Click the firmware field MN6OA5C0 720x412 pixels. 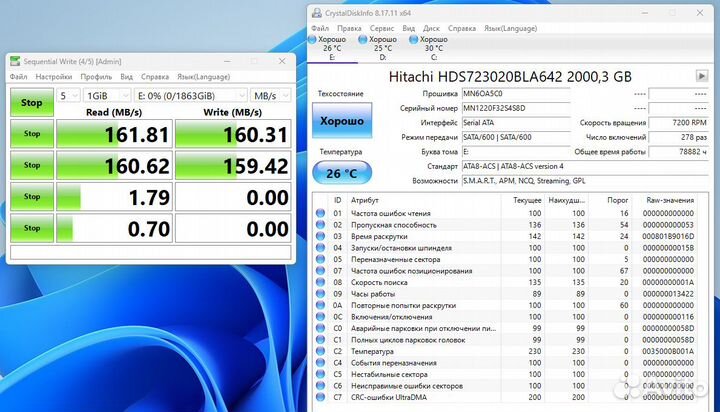click(516, 94)
